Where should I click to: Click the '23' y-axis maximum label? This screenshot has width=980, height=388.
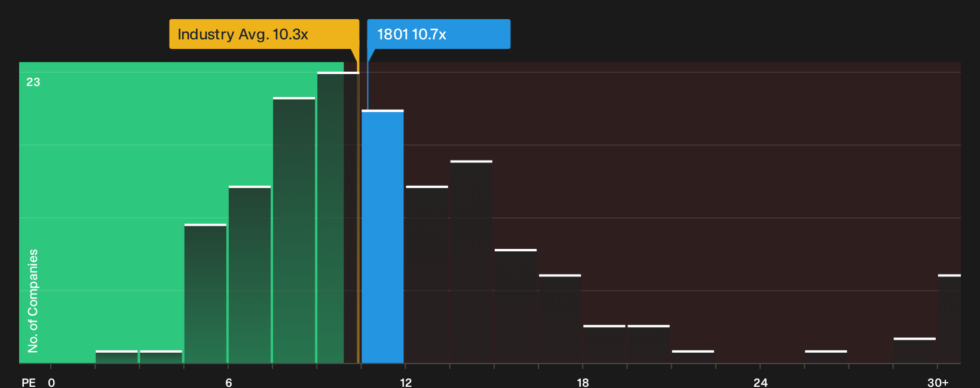[33, 82]
